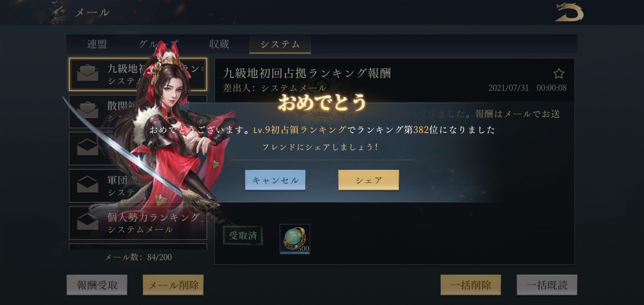
Task: Click the キャンセル button
Action: (x=275, y=180)
